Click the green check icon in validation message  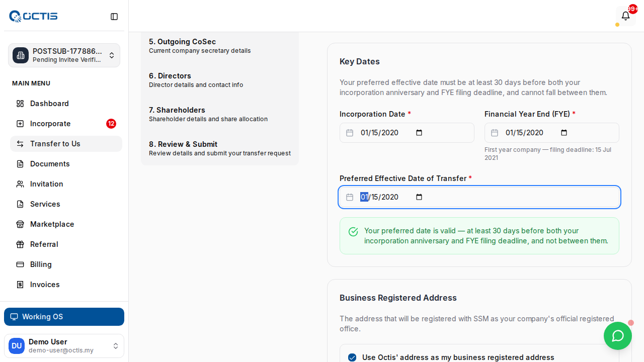tap(353, 231)
